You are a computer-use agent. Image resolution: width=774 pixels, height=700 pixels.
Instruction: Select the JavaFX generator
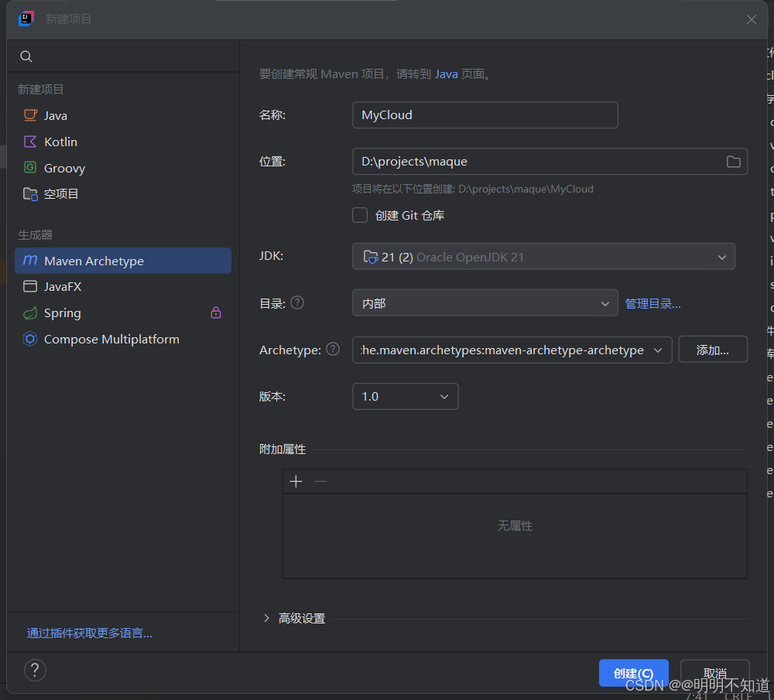[123, 287]
